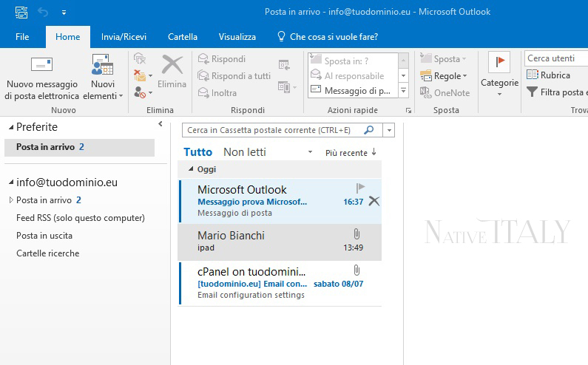This screenshot has height=365, width=588.
Task: Open the Cartella ribbon tab
Action: coord(183,37)
